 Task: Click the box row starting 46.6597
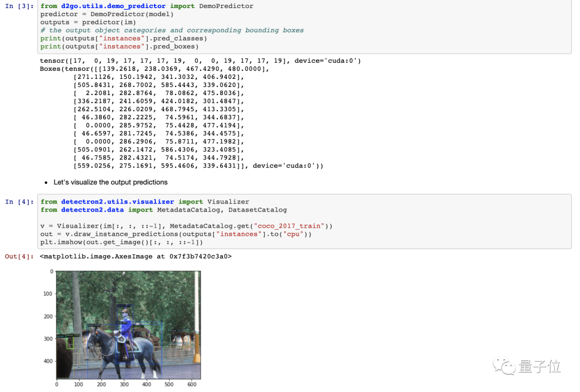click(158, 134)
